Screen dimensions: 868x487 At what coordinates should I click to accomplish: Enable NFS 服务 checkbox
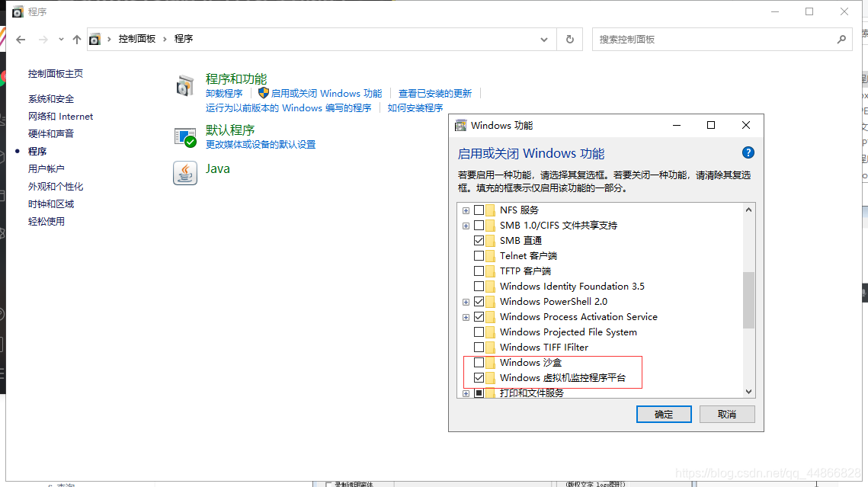pos(479,210)
